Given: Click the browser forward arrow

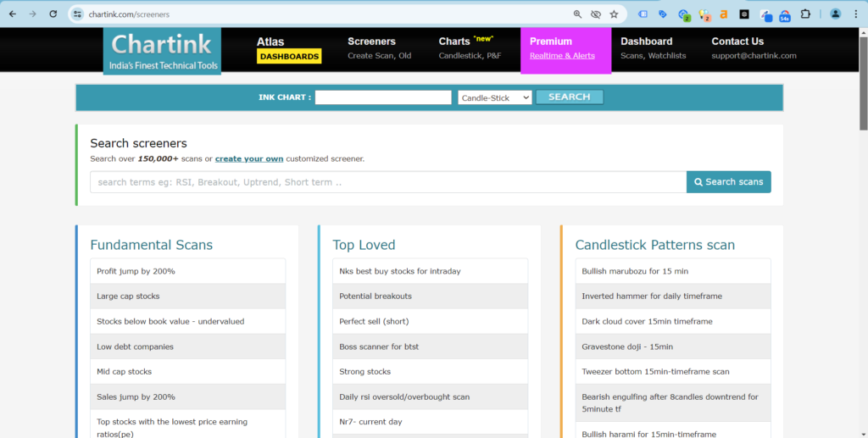Looking at the screenshot, I should pyautogui.click(x=33, y=14).
